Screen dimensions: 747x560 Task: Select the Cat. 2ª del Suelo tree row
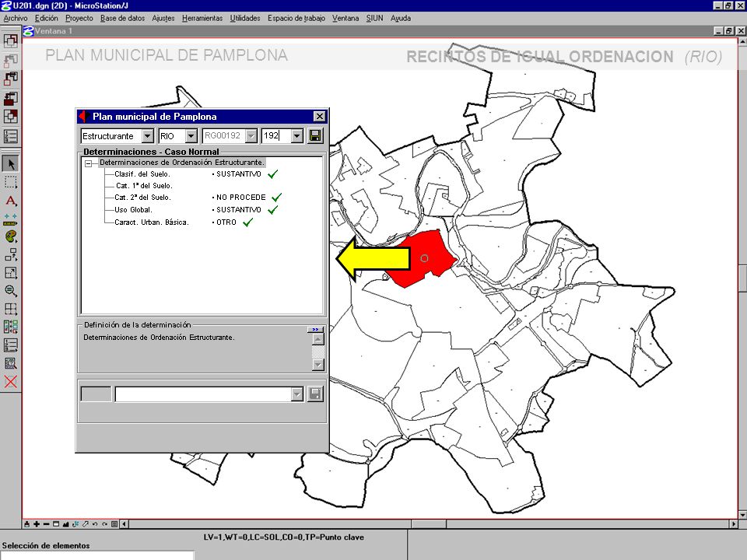(x=142, y=197)
